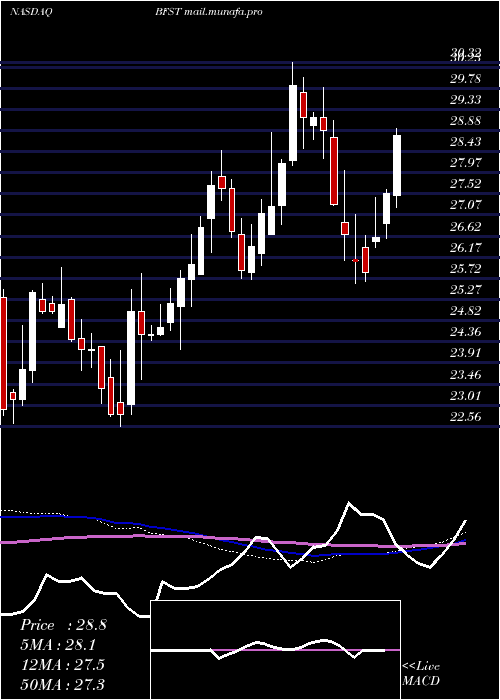The image size is (500, 700).
Task: Click the last white candlestick on the right
Action: click(x=397, y=165)
